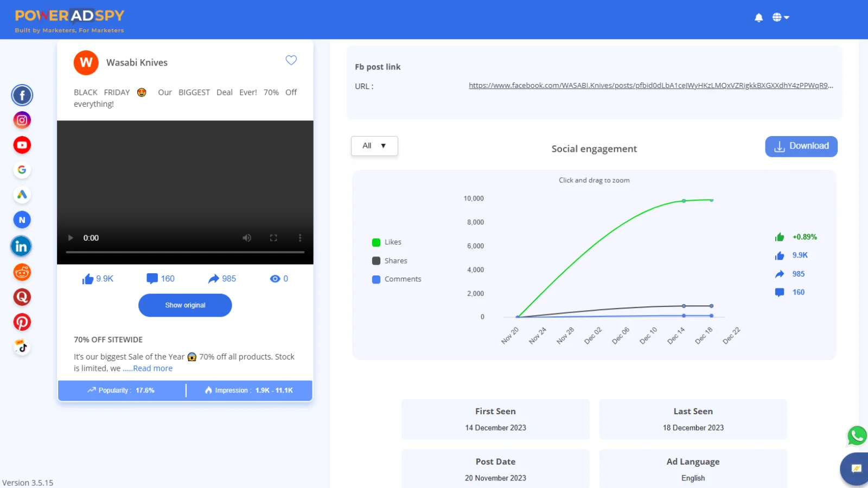
Task: Click the 70% OFF SITEWIDE headline
Action: [x=108, y=340]
